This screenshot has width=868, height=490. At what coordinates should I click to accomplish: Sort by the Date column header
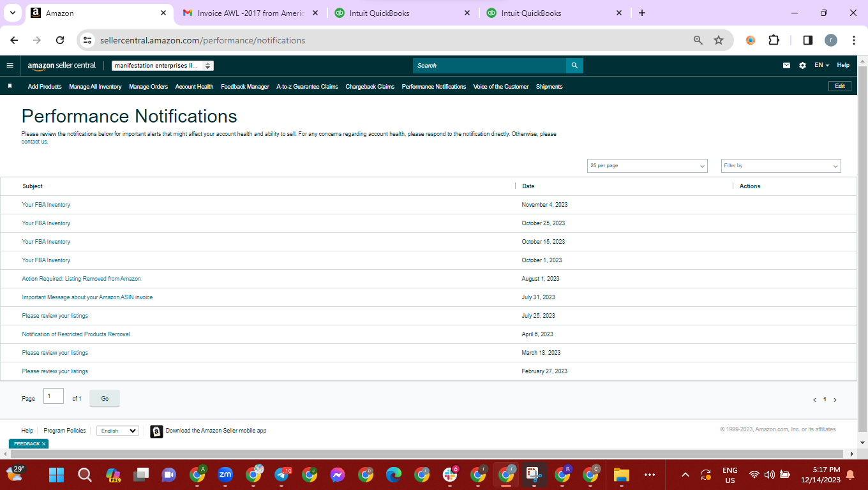528,186
